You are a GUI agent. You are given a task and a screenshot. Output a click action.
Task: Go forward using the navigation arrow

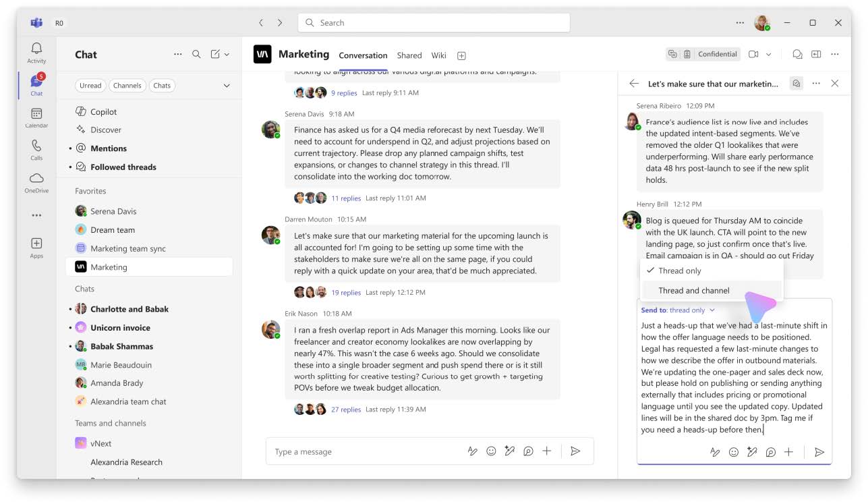(x=280, y=23)
